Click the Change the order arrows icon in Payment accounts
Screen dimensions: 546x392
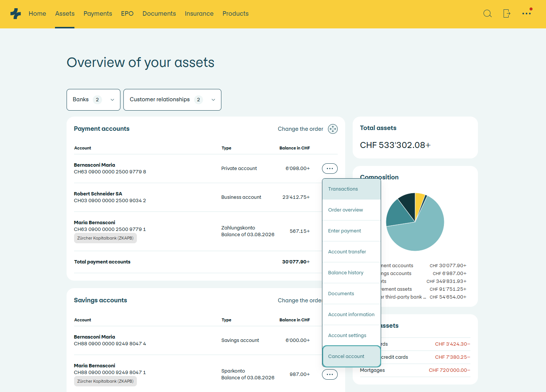(333, 129)
